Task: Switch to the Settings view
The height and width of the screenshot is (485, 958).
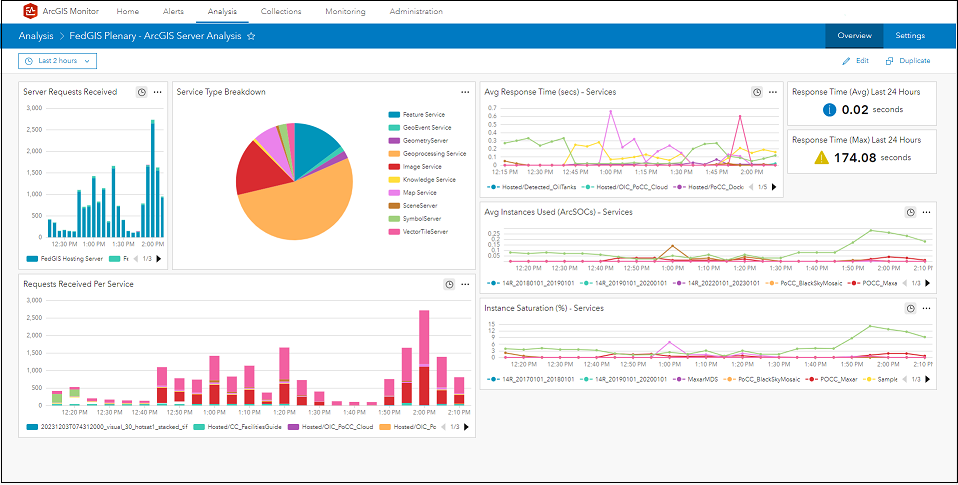Action: tap(910, 36)
